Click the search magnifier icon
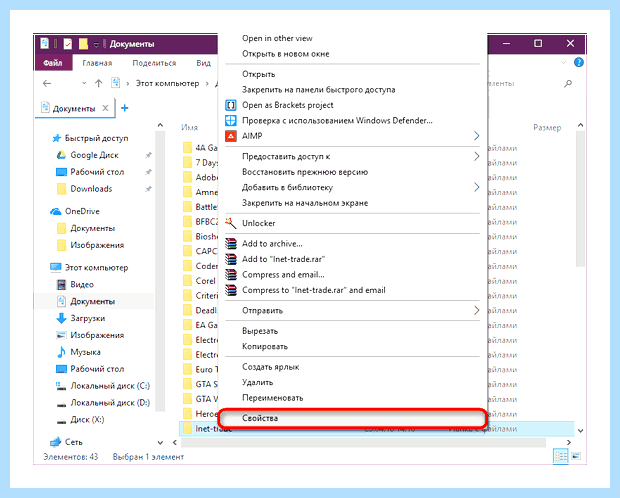This screenshot has height=498, width=620. [568, 83]
